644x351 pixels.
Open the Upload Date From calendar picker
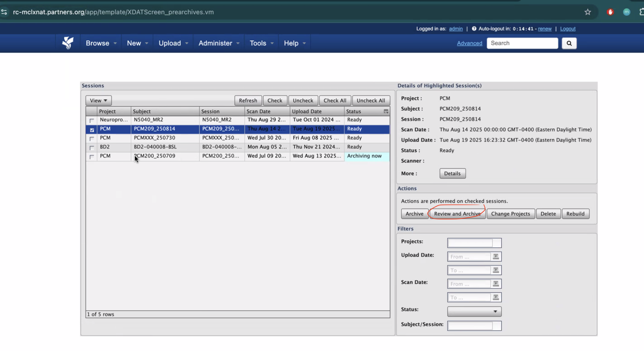496,256
